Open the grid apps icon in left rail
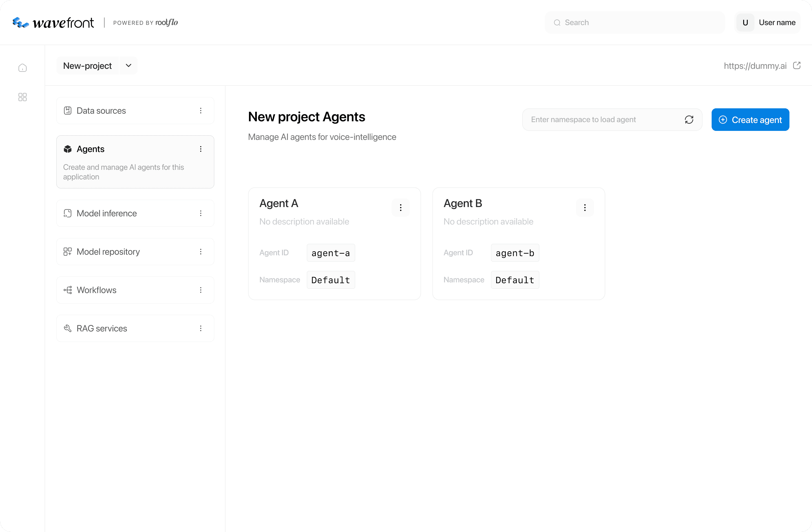 [23, 97]
